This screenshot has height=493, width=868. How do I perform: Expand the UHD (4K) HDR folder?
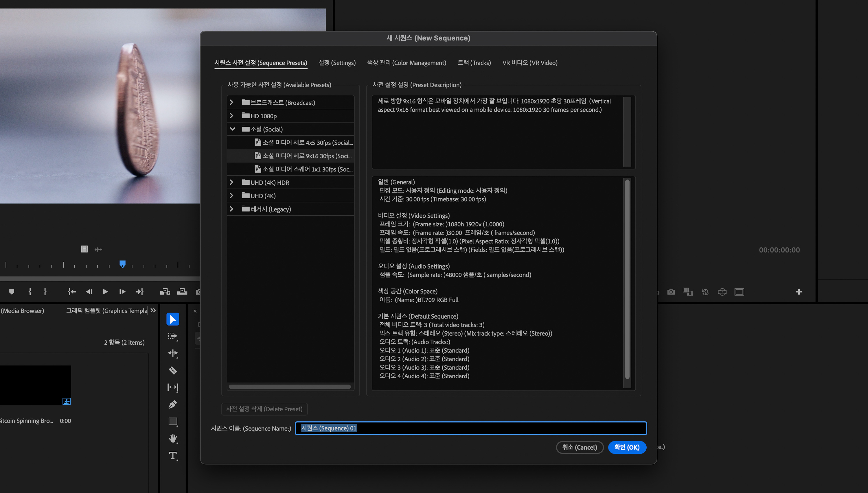pos(231,182)
